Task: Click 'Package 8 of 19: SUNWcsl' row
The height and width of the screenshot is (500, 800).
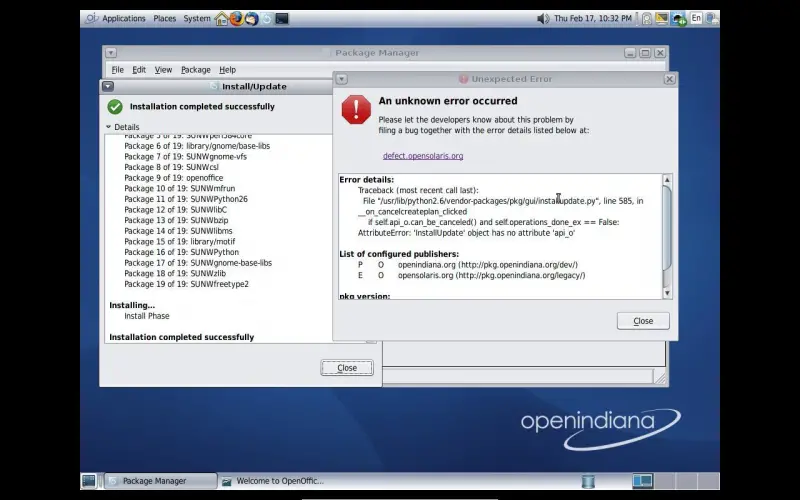Action: click(x=171, y=167)
